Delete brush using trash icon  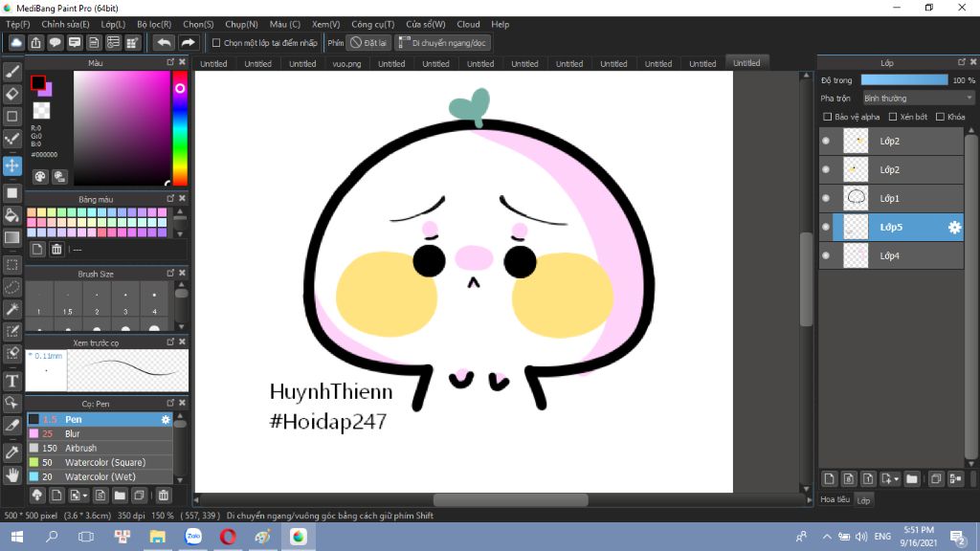coord(163,496)
